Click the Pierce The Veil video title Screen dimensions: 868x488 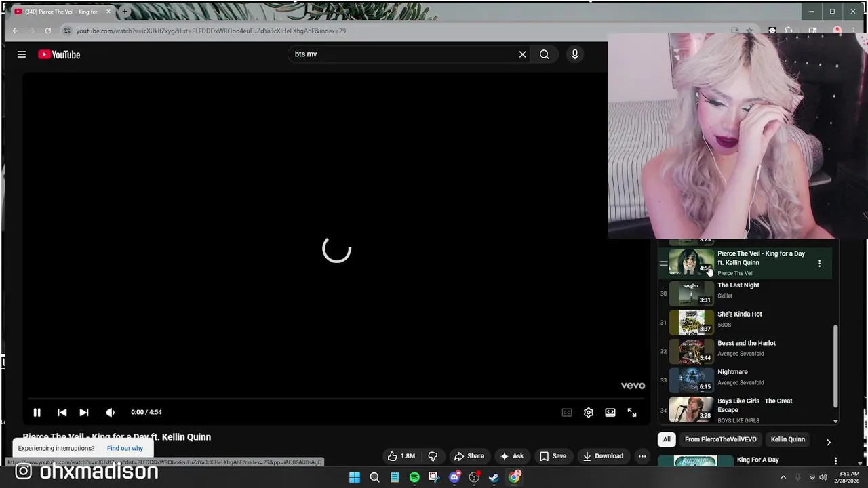pyautogui.click(x=117, y=437)
